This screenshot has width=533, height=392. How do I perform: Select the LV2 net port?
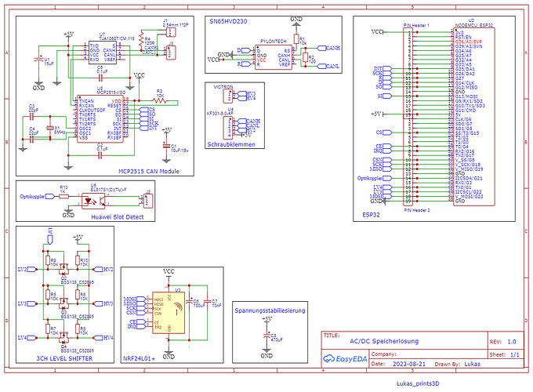[27, 269]
